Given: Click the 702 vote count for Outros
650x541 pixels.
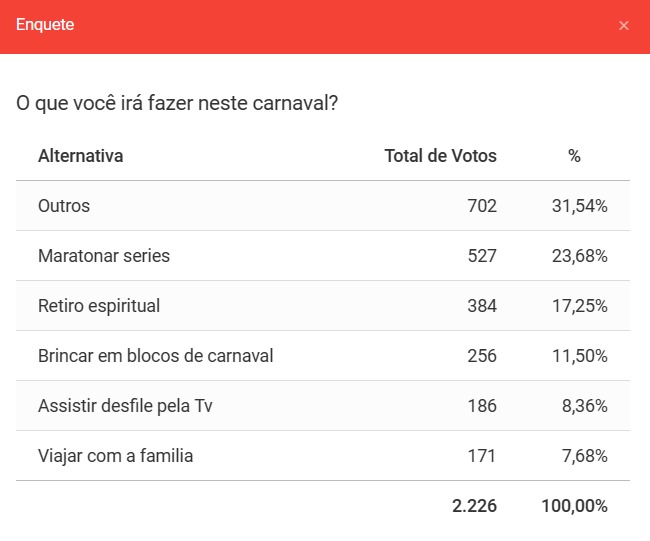Looking at the screenshot, I should pos(481,206).
